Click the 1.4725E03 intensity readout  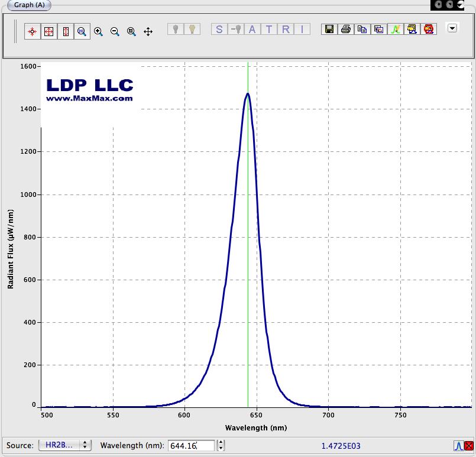(341, 446)
